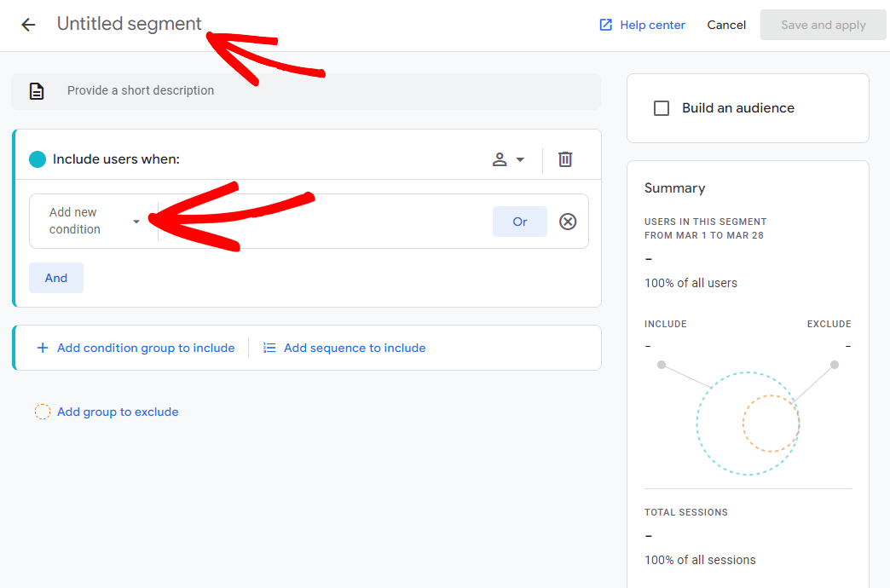
Task: Remove the condition via the circled X icon
Action: 568,221
